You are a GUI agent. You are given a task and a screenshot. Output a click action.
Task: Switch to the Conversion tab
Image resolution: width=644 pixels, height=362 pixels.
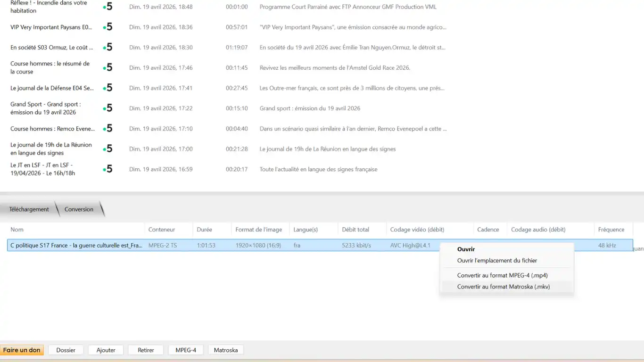pyautogui.click(x=79, y=209)
